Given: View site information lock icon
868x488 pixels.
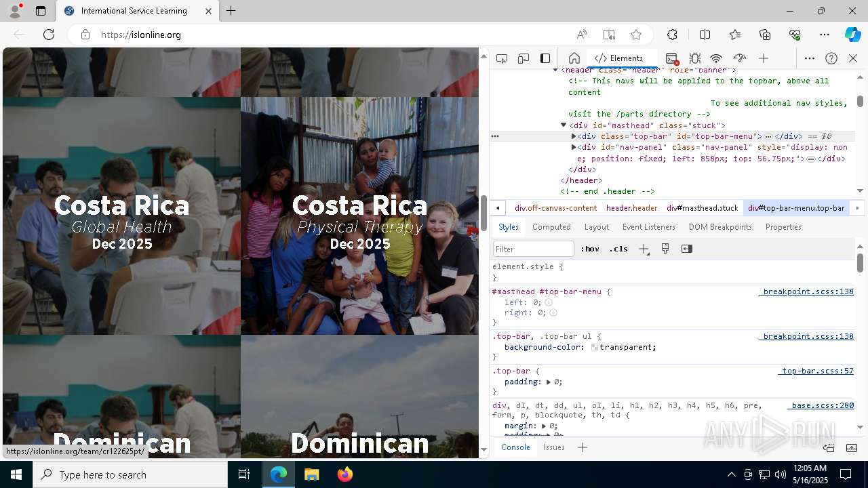Looking at the screenshot, I should click(x=85, y=35).
